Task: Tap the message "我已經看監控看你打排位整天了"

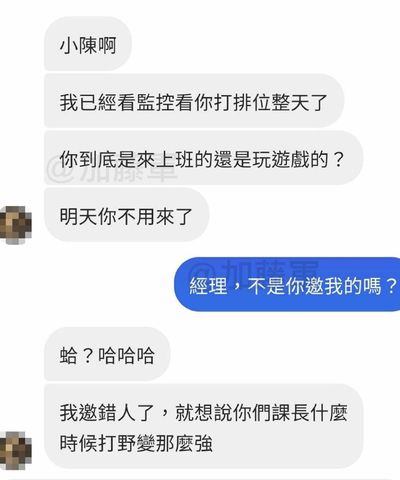Action: click(194, 101)
